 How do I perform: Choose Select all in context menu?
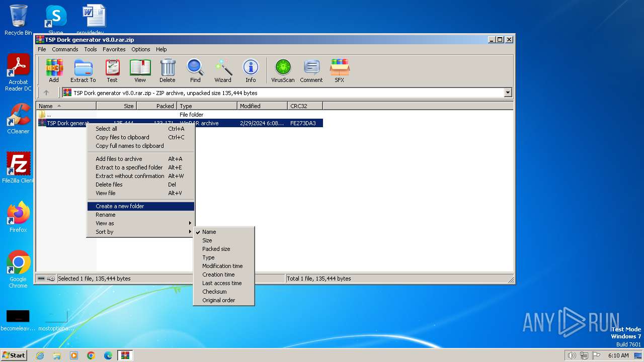pos(141,129)
